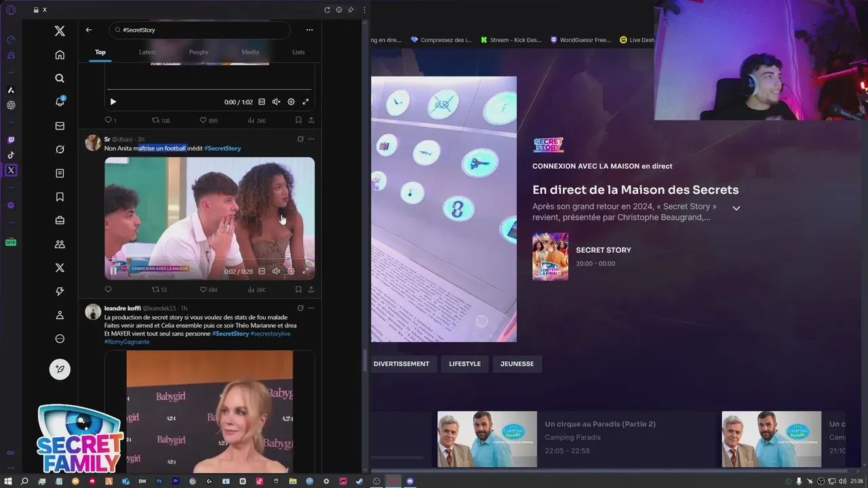This screenshot has height=488, width=868.
Task: Switch to the Lists tab
Action: (298, 52)
